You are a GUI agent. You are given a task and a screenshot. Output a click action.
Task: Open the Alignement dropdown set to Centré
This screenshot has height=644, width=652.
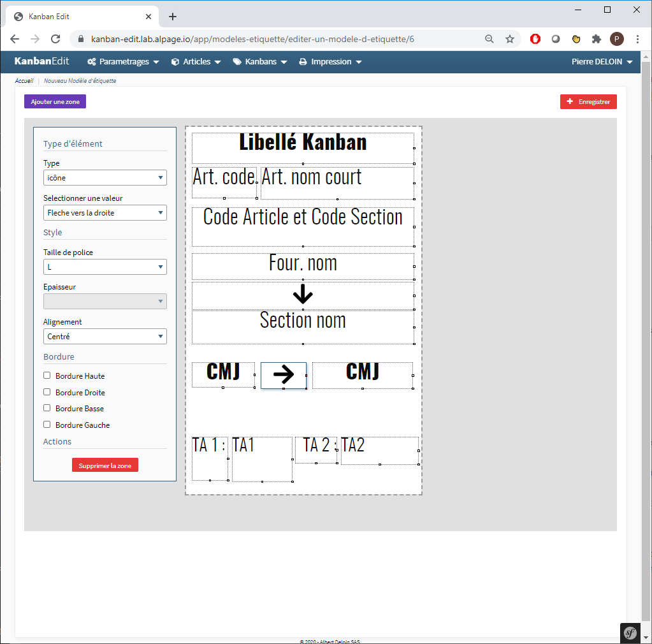click(105, 336)
